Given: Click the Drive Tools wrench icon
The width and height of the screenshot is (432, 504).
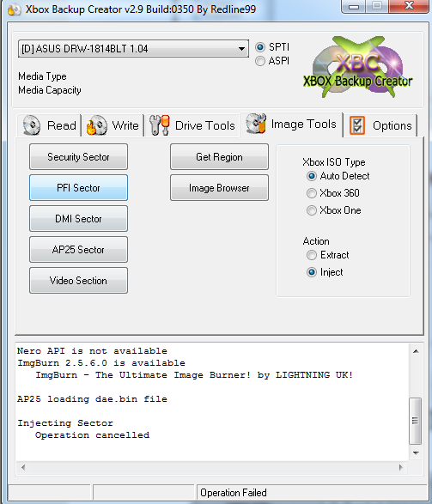Looking at the screenshot, I should pos(160,125).
